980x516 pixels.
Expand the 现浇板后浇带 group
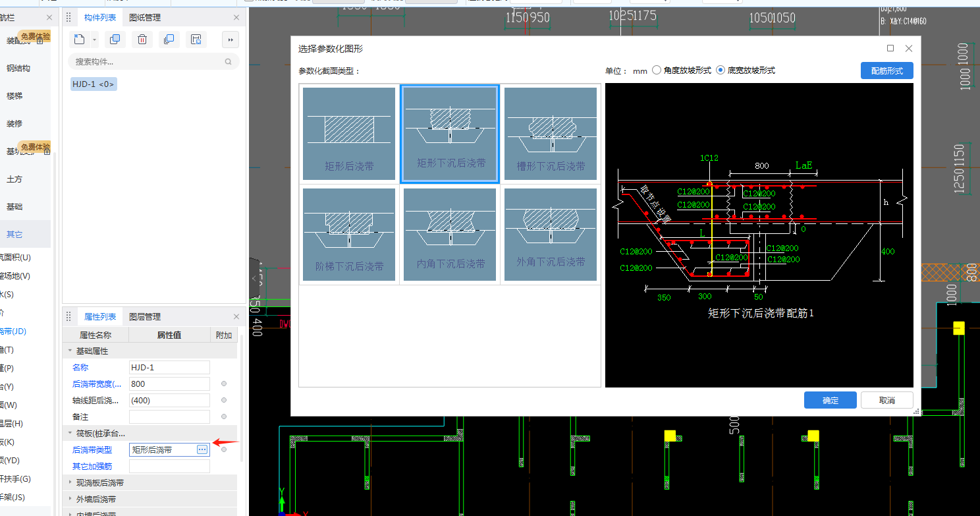(x=70, y=483)
